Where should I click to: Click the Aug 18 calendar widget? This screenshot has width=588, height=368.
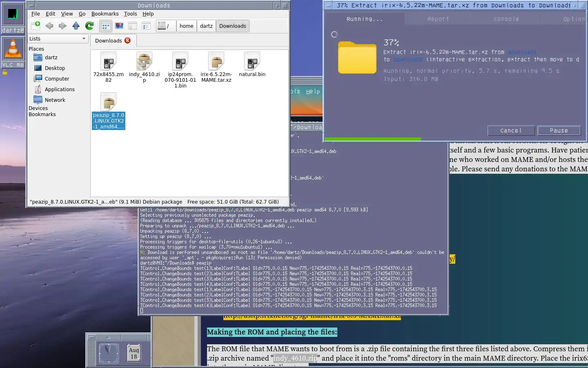(x=134, y=353)
